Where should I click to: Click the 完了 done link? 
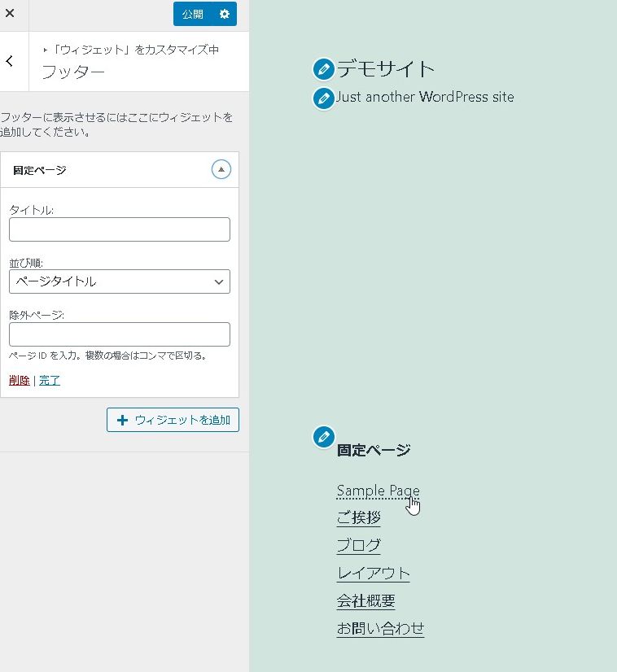(50, 380)
